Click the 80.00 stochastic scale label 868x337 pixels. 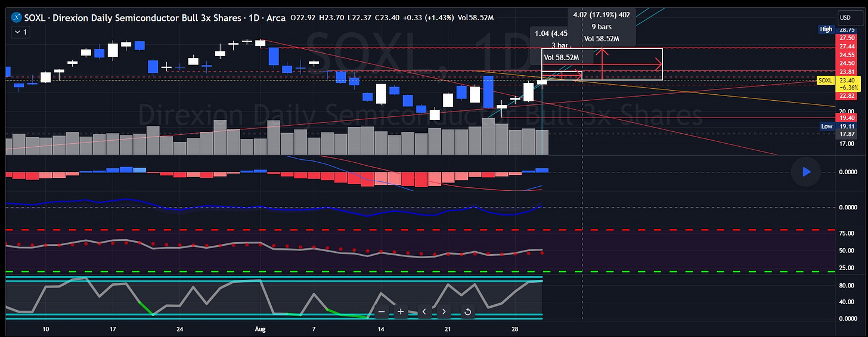tap(847, 286)
